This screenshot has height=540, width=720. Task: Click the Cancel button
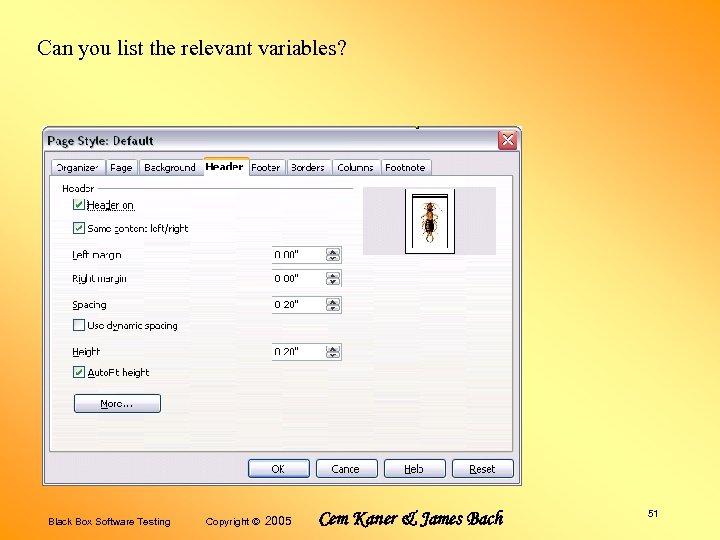click(x=347, y=469)
